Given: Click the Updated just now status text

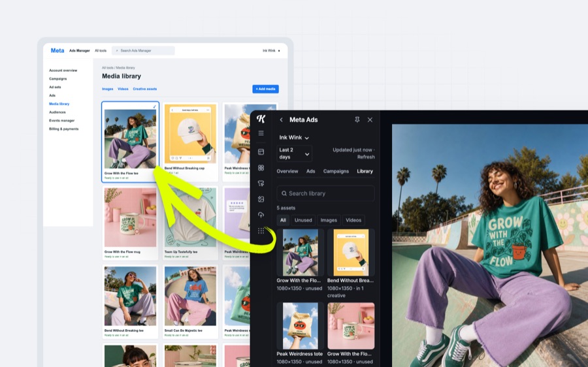Looking at the screenshot, I should (353, 150).
